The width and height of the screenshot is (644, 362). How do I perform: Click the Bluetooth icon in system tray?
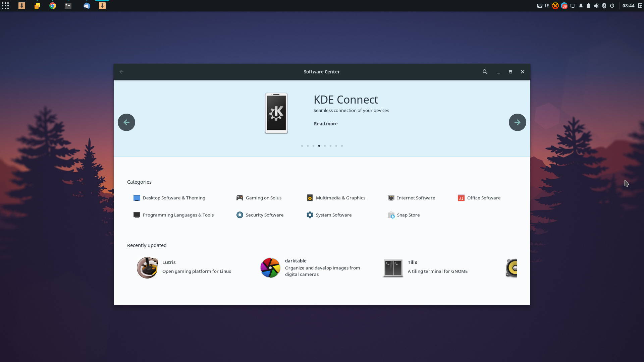point(604,6)
